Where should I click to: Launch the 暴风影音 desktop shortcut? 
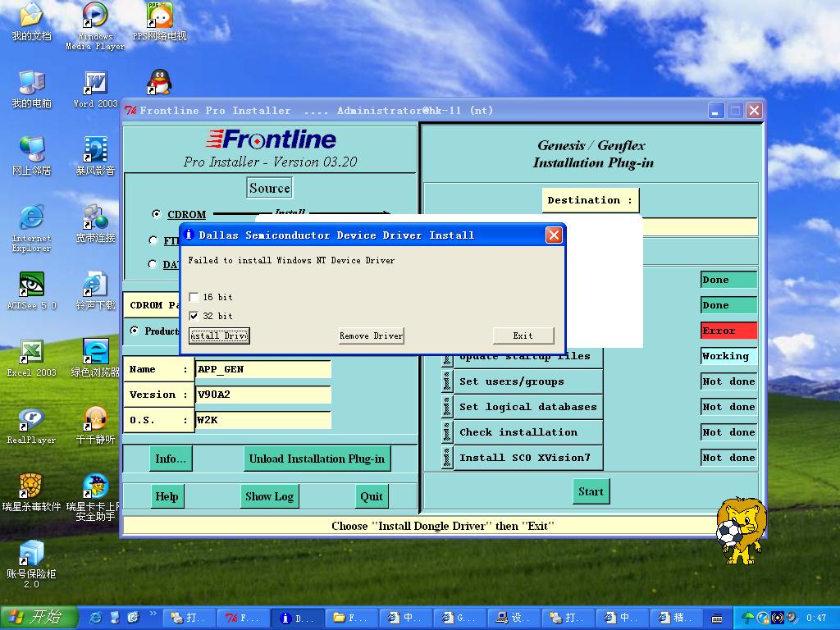point(95,157)
